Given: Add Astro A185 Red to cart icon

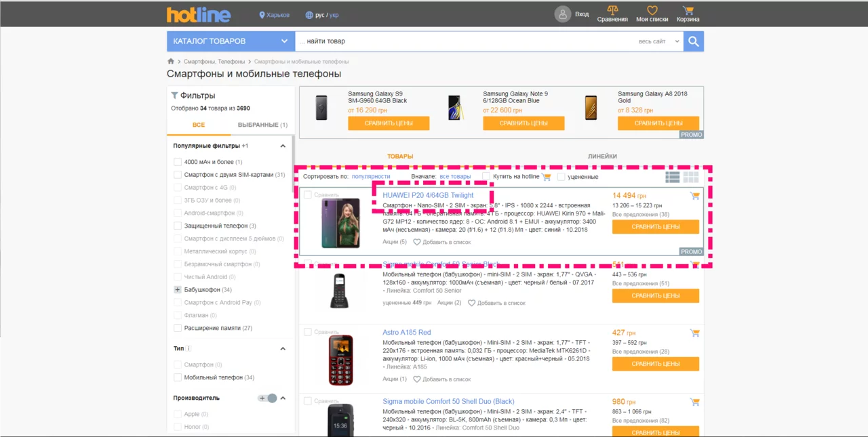Looking at the screenshot, I should click(x=694, y=333).
